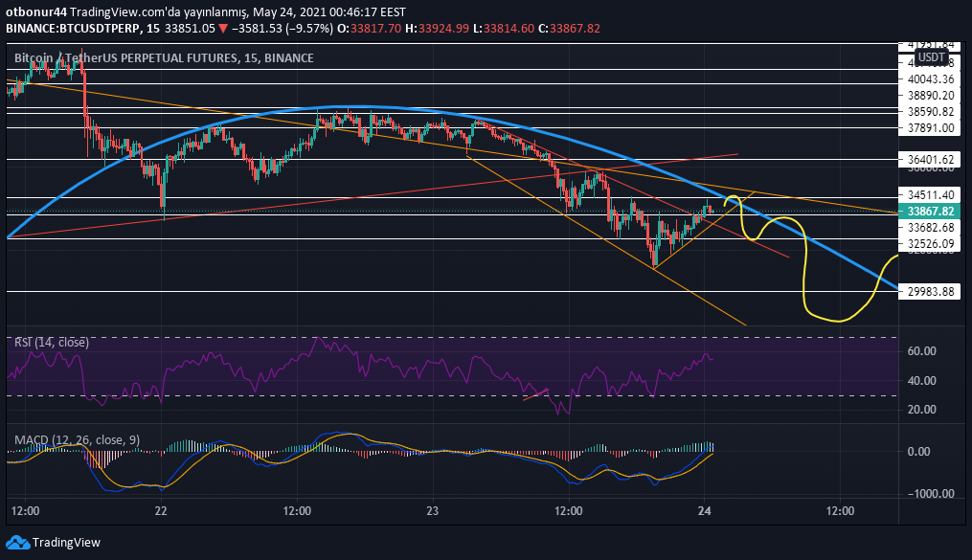Click the 38590.82 price level label
The width and height of the screenshot is (972, 560).
click(931, 112)
